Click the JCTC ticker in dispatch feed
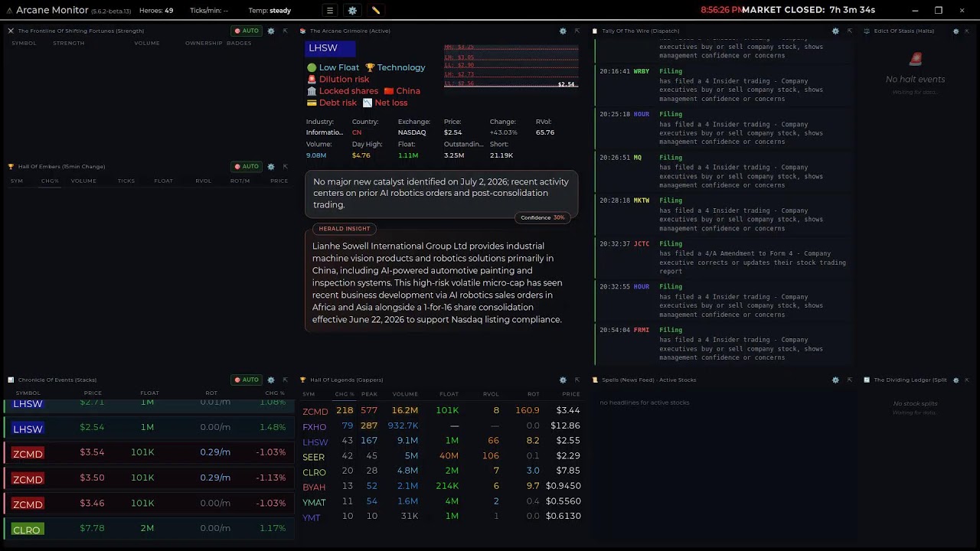This screenshot has width=980, height=551. coord(641,244)
